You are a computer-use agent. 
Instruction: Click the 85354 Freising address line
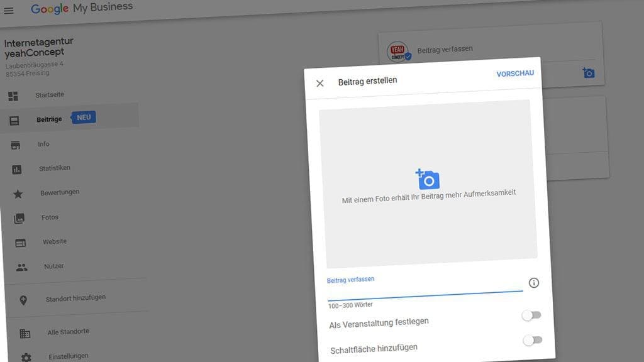28,74
